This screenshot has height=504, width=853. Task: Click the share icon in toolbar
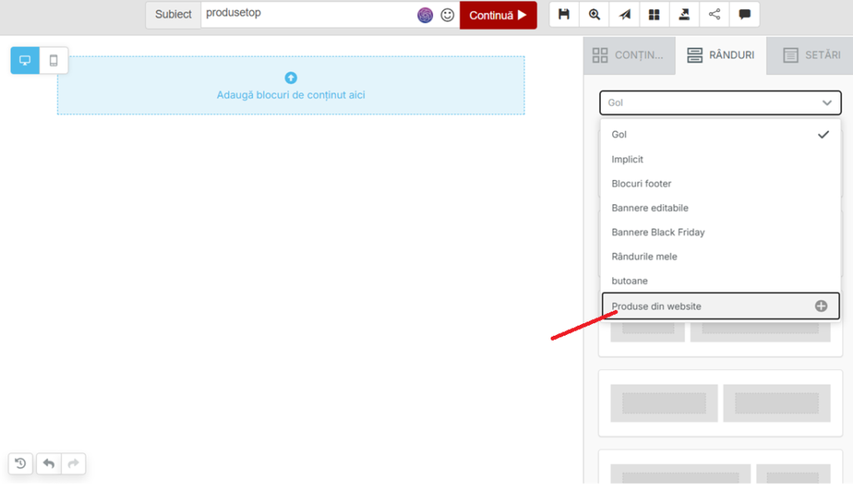714,14
